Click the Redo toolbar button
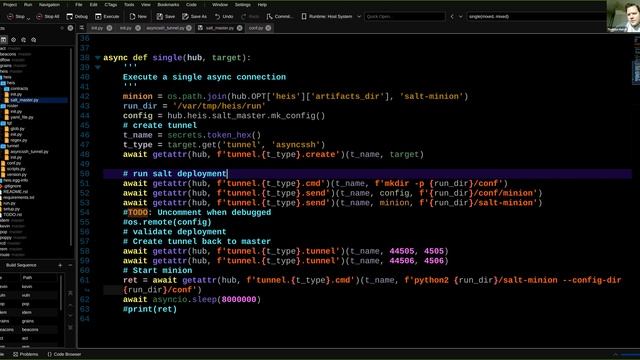The image size is (640, 360). tap(250, 16)
